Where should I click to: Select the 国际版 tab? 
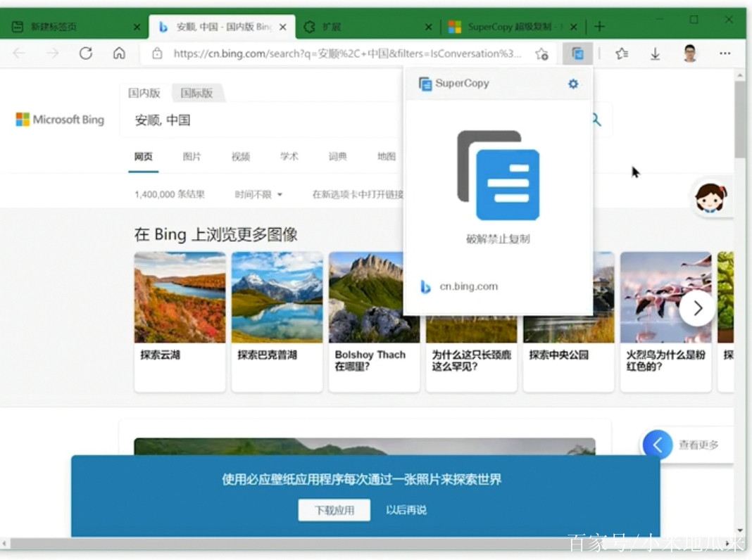(196, 93)
